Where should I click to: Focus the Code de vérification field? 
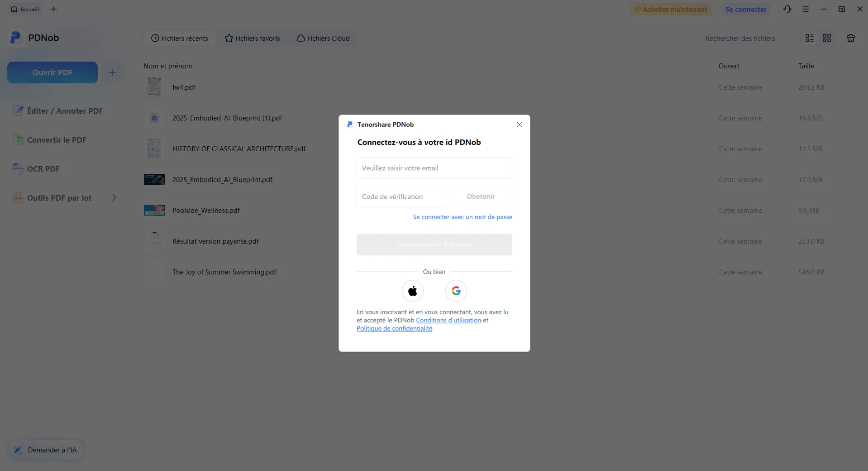(401, 197)
